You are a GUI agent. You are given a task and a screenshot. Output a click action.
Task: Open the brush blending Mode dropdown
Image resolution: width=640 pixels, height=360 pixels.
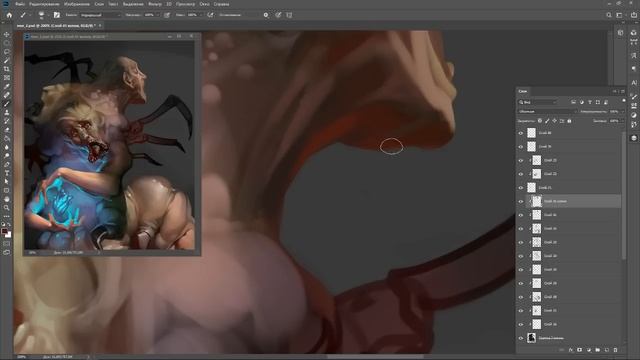tap(100, 15)
